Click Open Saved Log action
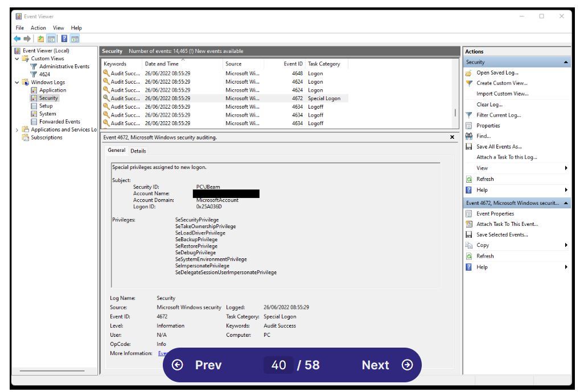Image resolution: width=584 pixels, height=392 pixels. [x=497, y=73]
